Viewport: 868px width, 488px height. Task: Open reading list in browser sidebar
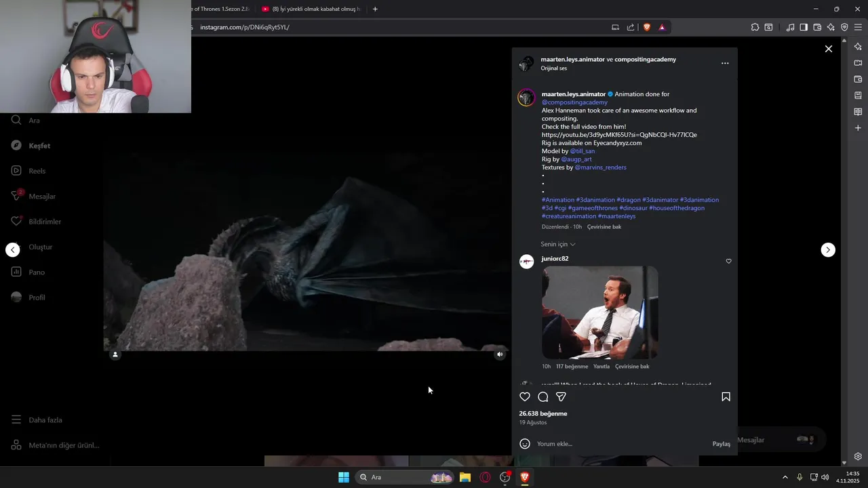click(x=858, y=112)
